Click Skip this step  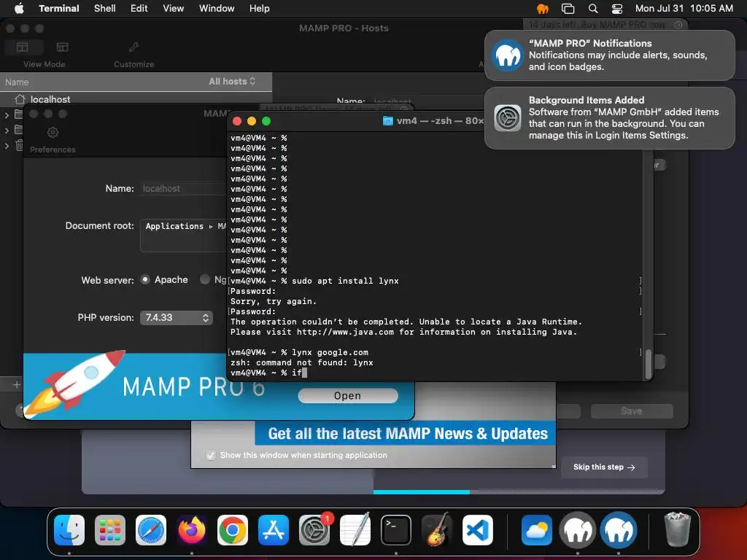point(604,467)
